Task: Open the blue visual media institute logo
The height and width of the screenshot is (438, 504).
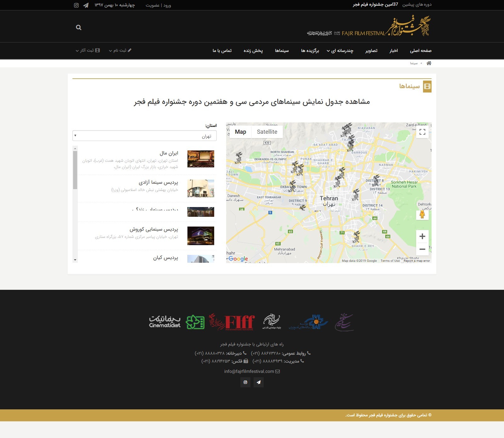Action: tap(309, 322)
